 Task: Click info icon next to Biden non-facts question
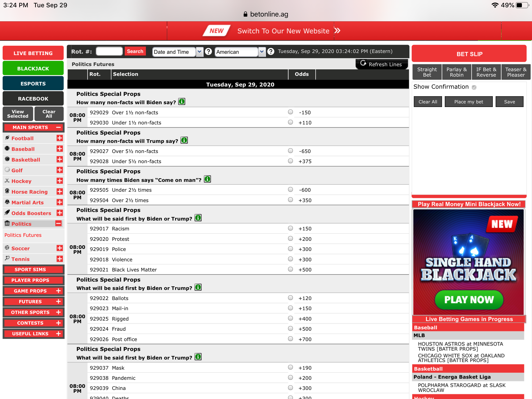coord(182,102)
